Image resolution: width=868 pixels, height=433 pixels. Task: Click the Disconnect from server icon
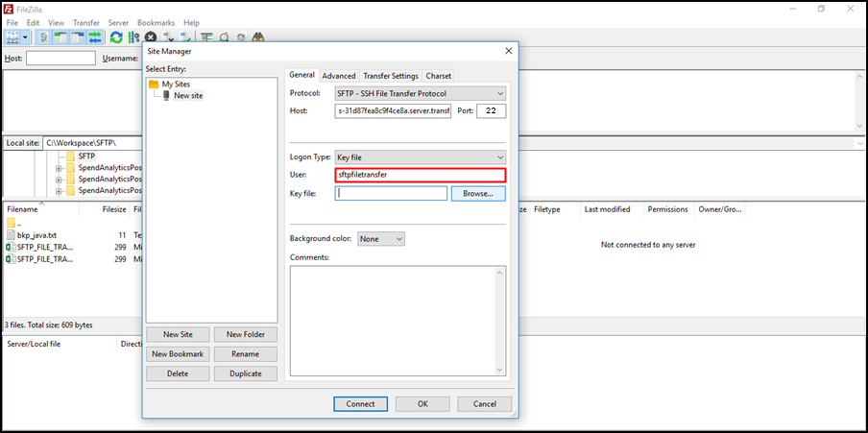[168, 37]
